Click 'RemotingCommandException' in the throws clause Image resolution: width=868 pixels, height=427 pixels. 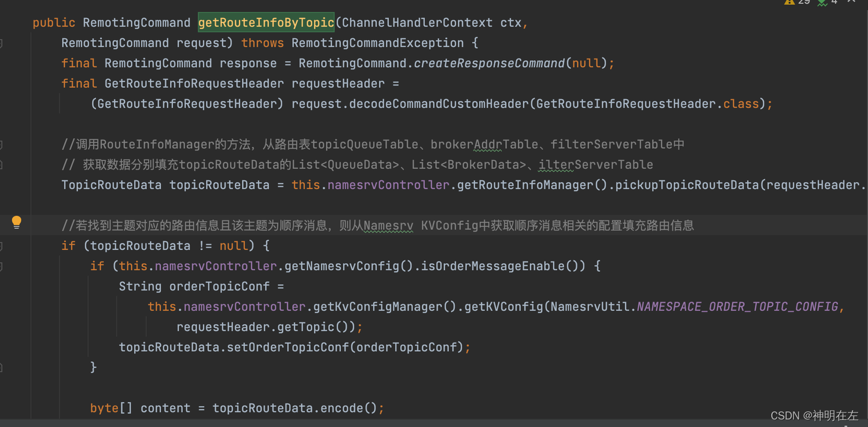[x=378, y=43]
